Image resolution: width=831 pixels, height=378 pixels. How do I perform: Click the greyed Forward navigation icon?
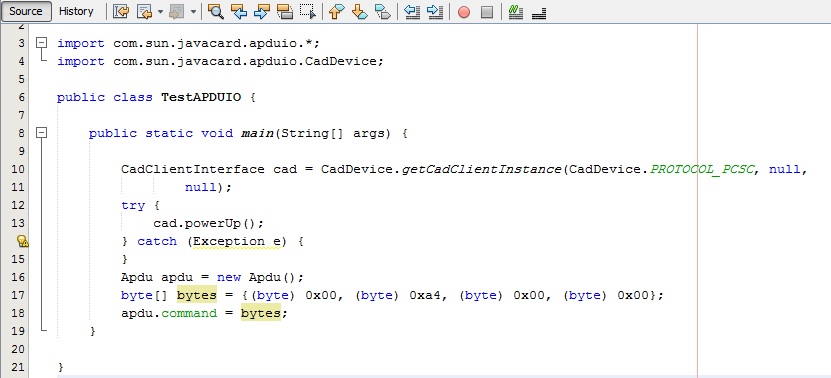pos(176,11)
